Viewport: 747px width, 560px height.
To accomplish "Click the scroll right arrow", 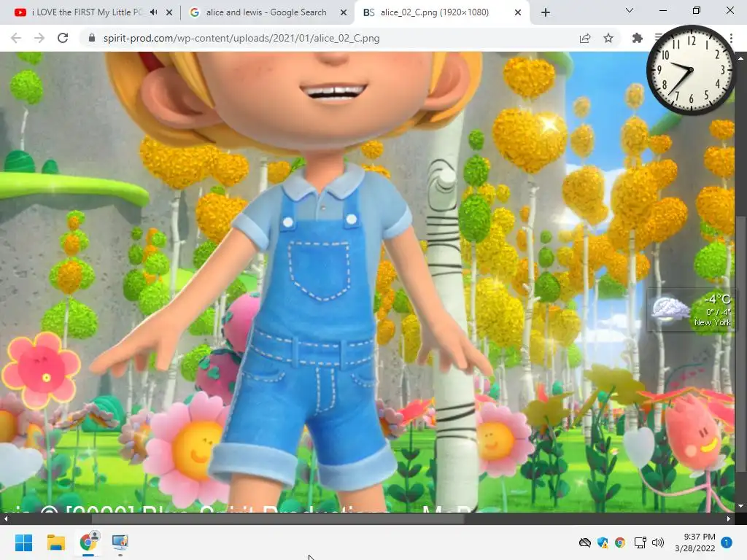I will pos(729,518).
